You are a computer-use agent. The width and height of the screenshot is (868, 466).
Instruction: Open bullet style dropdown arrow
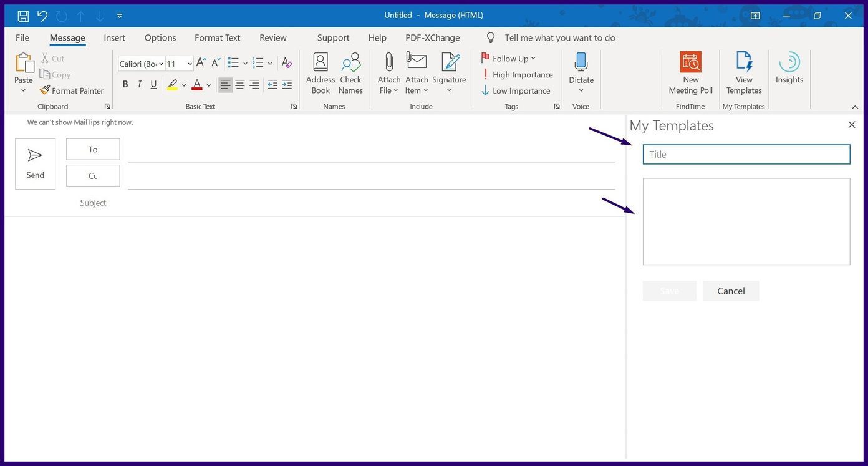coord(245,64)
